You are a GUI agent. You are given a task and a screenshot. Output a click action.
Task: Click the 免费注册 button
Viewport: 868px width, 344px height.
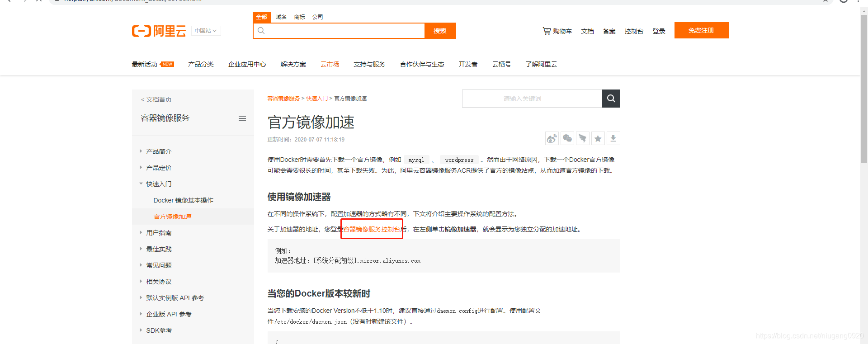(x=701, y=30)
